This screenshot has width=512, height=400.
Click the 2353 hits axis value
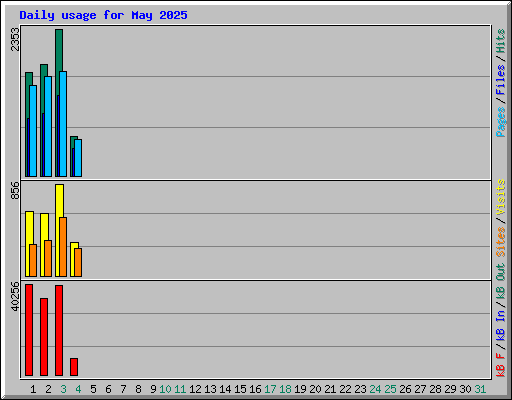pos(15,39)
